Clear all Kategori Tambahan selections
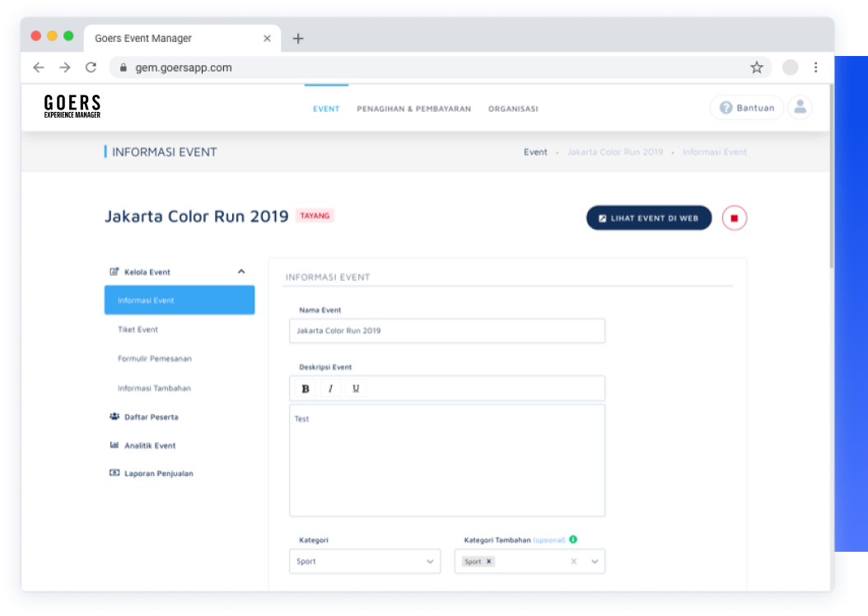This screenshot has height=616, width=868. coord(574,562)
